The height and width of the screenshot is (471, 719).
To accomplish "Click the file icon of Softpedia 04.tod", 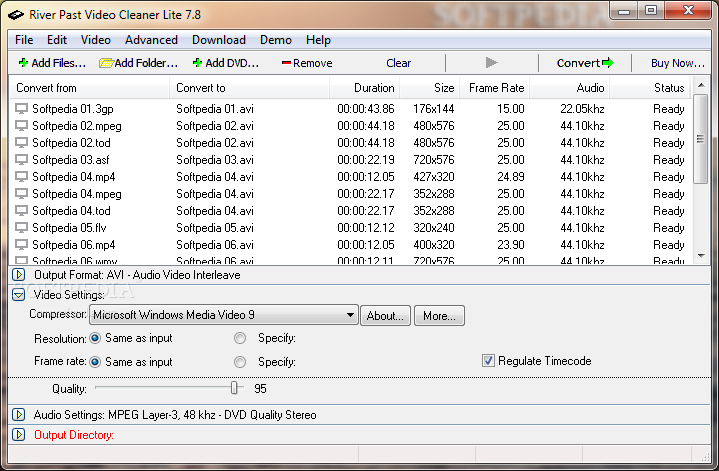I will (22, 211).
